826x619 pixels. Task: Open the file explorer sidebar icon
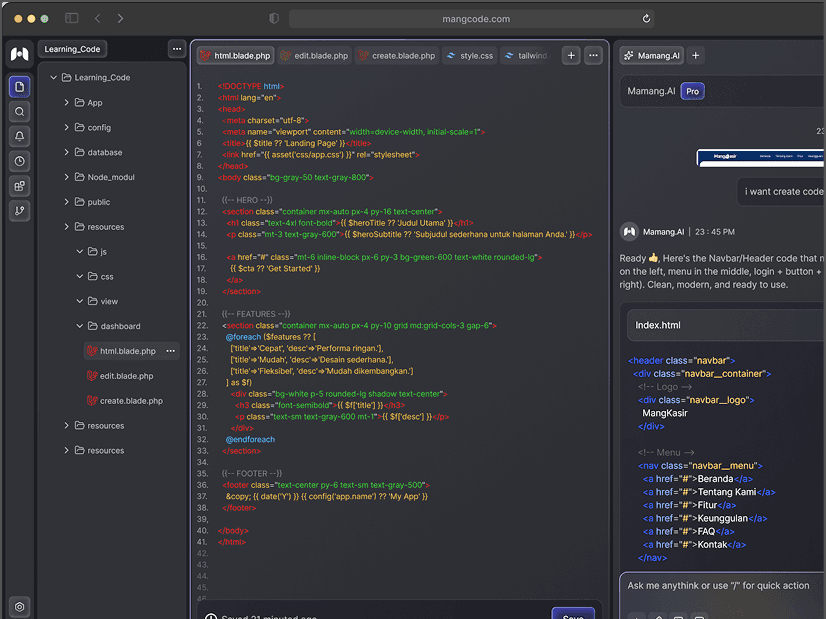point(19,87)
